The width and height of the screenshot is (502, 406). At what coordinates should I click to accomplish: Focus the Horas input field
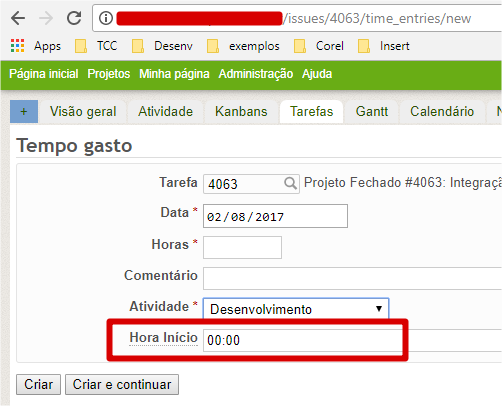pos(242,247)
